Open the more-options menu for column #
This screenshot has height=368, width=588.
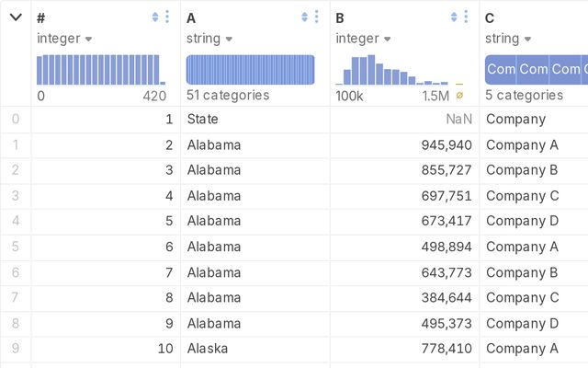[x=167, y=17]
